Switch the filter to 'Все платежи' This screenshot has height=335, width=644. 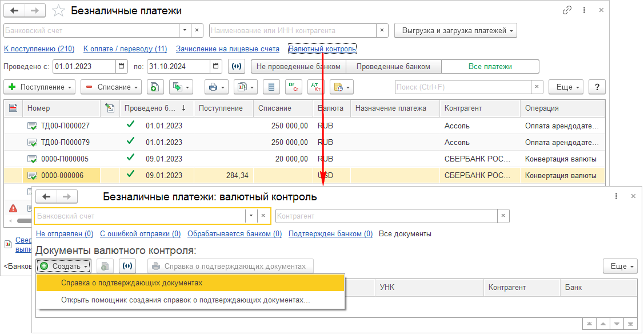(490, 67)
